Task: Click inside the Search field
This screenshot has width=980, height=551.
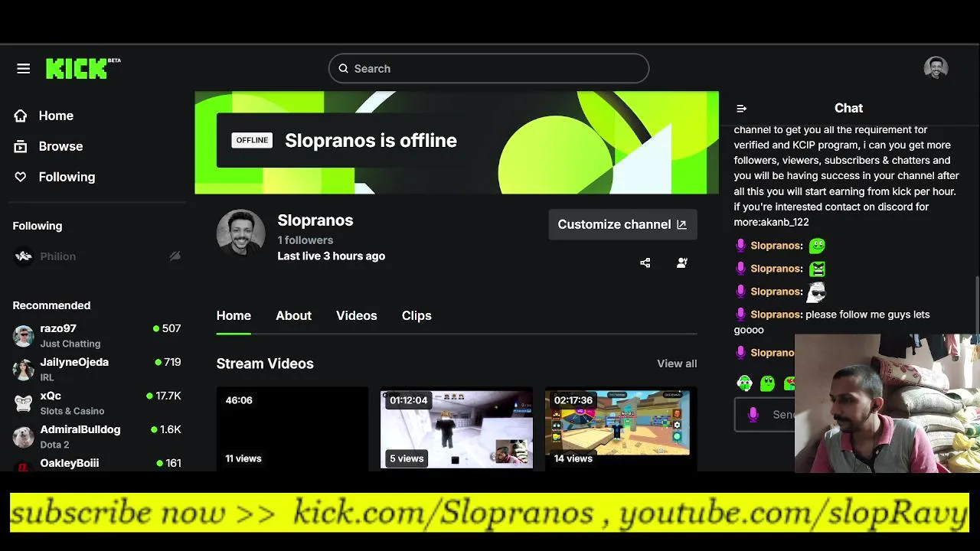Action: 488,69
